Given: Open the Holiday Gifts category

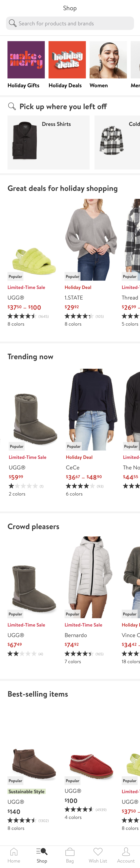Looking at the screenshot, I should pos(26,60).
